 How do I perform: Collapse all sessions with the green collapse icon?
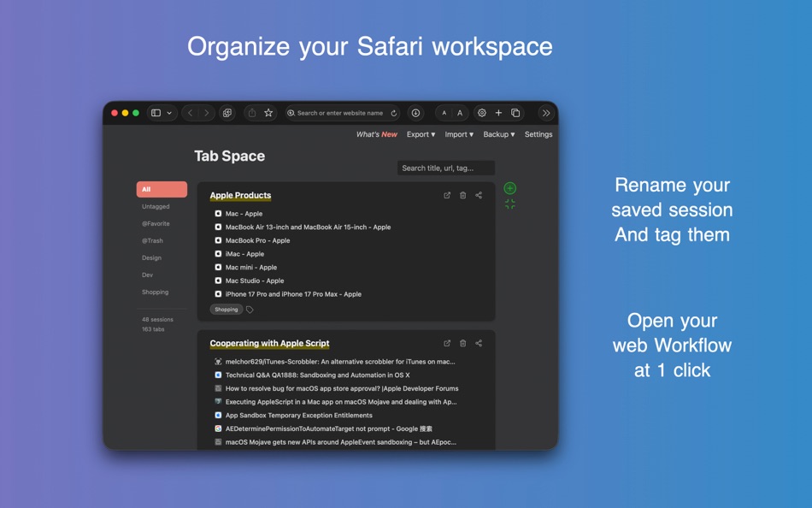[509, 204]
